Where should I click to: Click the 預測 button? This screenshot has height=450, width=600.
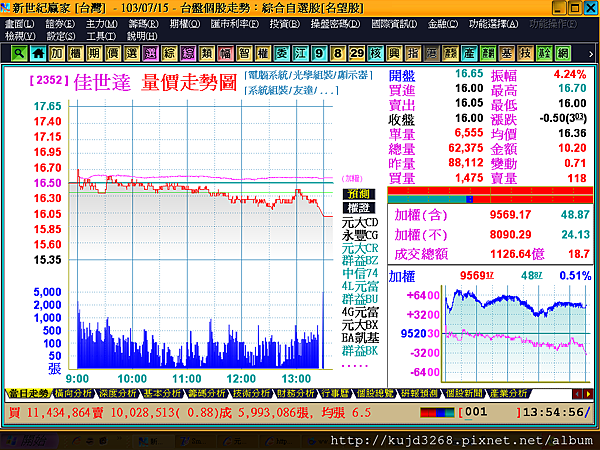point(359,194)
